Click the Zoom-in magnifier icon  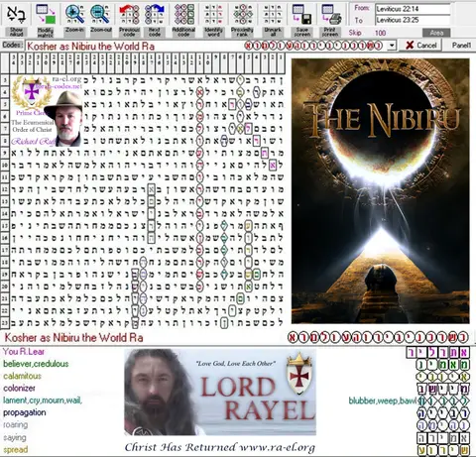click(74, 14)
